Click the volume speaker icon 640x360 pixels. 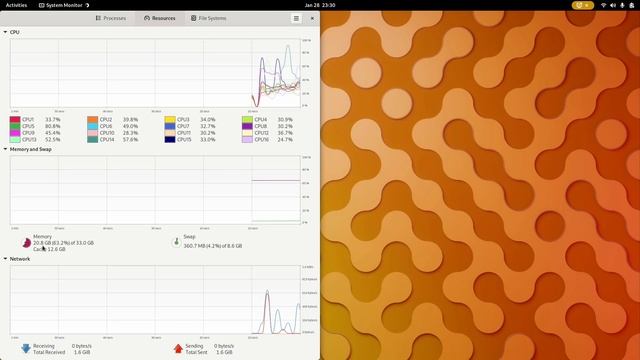[x=613, y=5]
